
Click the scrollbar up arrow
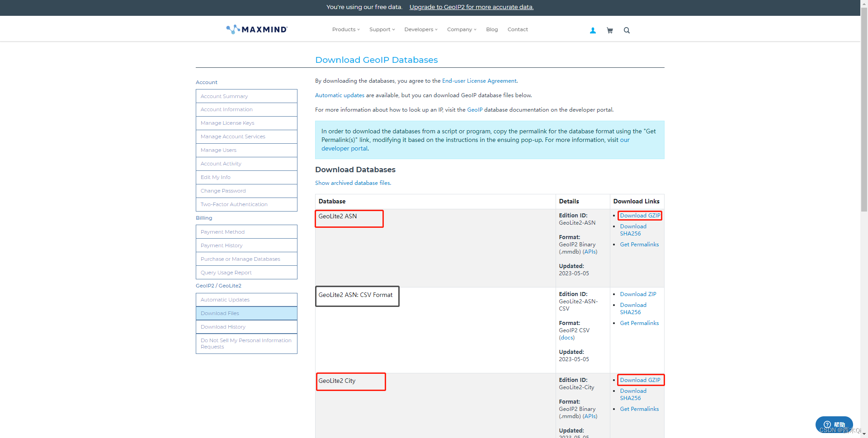864,3
